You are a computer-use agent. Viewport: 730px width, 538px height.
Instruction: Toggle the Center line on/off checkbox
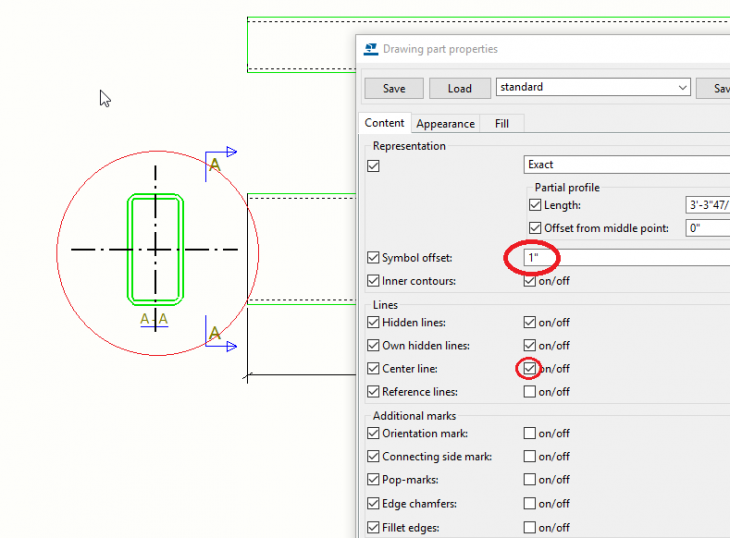529,369
